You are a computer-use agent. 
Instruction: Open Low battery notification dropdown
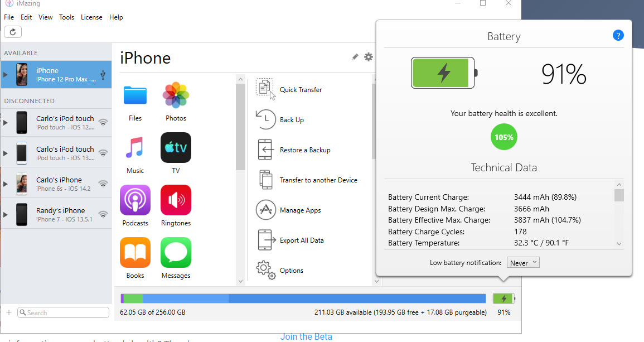[x=523, y=263]
